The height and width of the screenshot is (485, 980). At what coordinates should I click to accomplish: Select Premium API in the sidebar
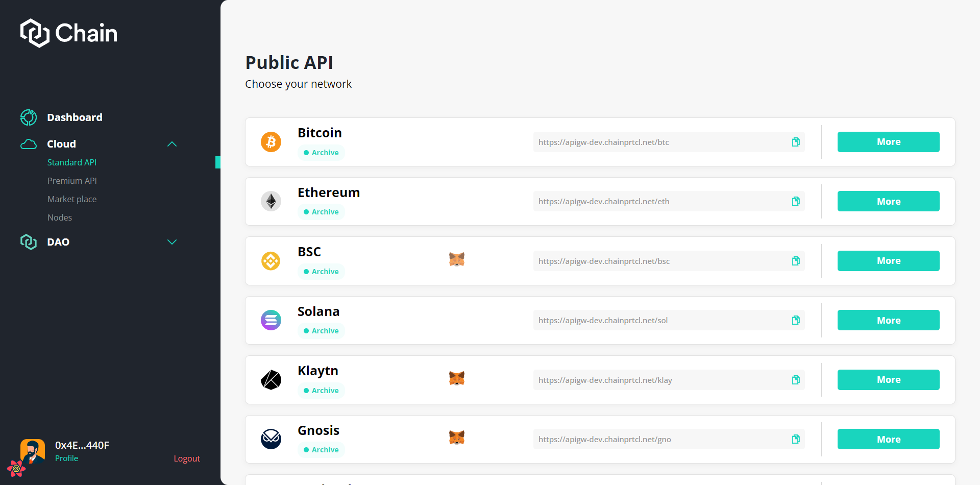click(72, 181)
